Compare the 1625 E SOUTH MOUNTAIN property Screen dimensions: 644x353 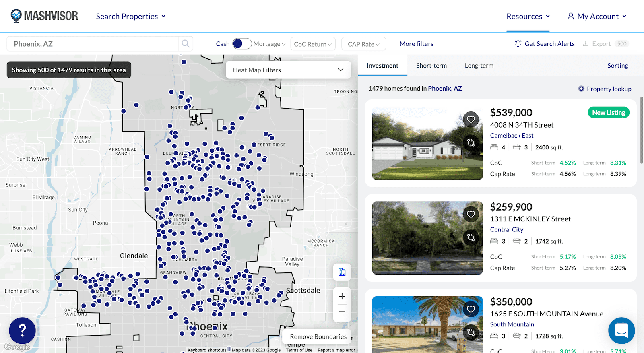coord(471,332)
